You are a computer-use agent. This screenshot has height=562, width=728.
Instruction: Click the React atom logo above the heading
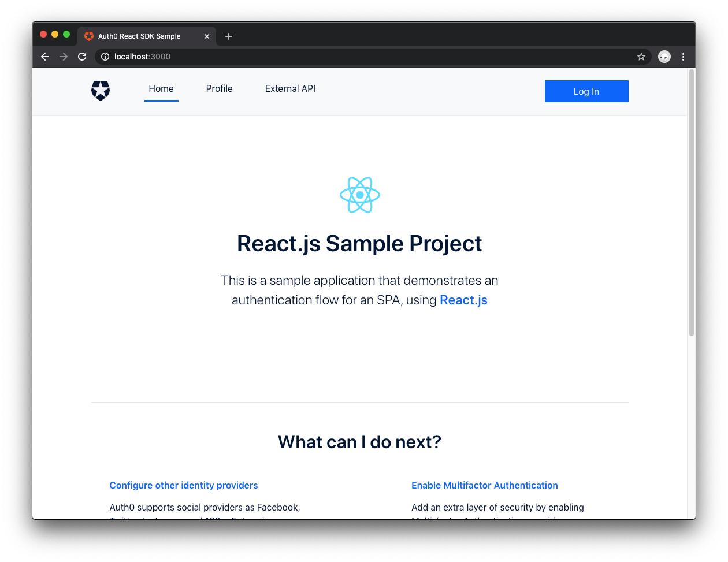tap(359, 195)
